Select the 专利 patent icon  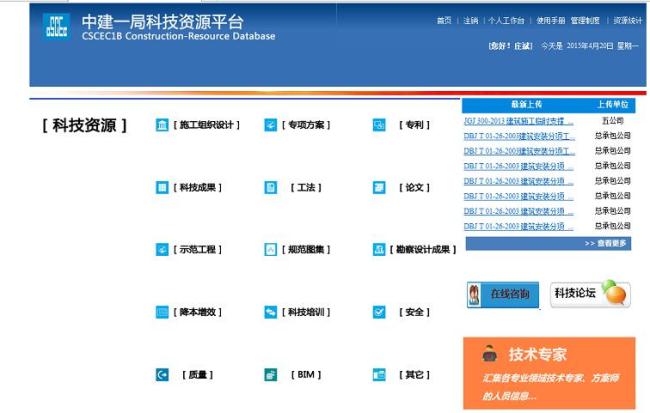click(379, 125)
